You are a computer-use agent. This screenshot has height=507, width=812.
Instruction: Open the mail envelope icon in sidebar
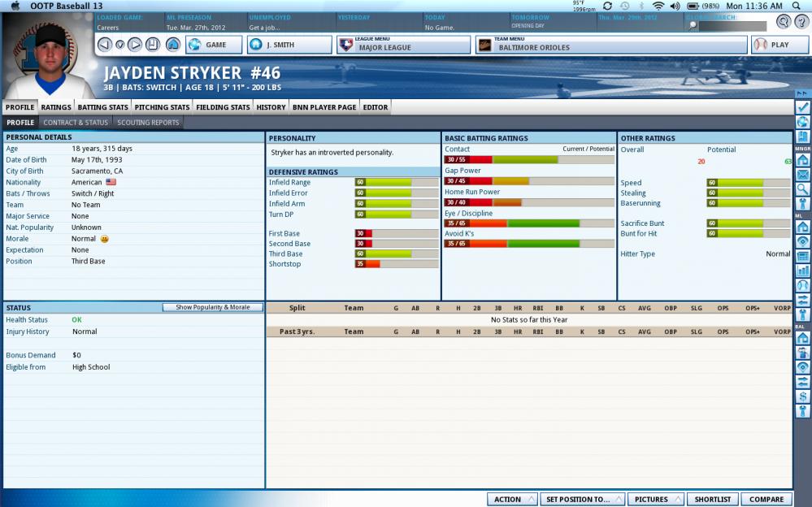803,175
